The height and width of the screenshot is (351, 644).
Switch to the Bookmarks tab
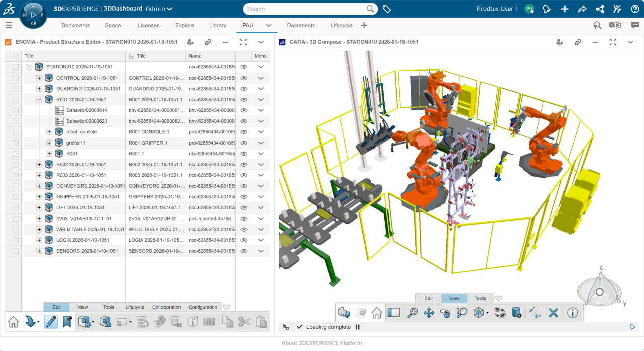point(75,25)
